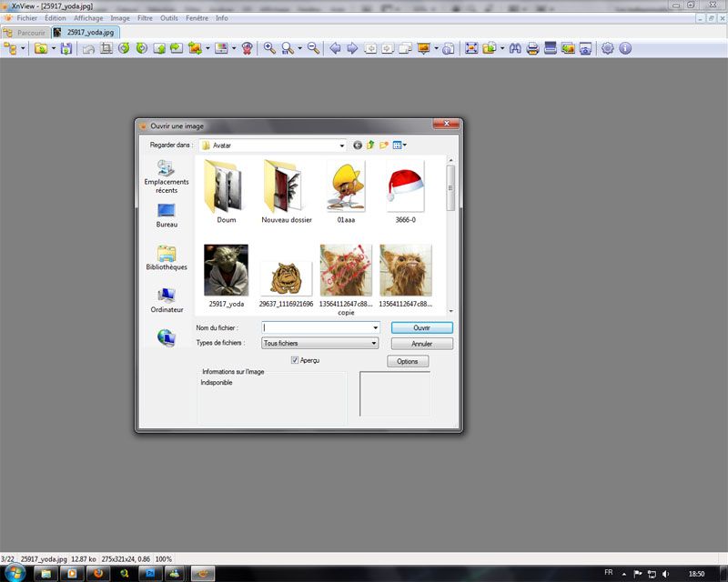Toggle the Aperçu checkbox
The width and height of the screenshot is (728, 582).
294,360
